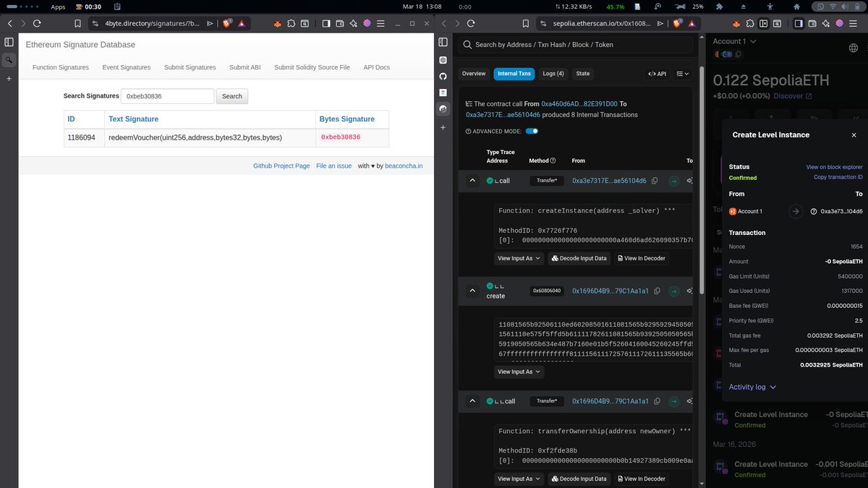Click Decode Input Data under createInstance
This screenshot has height=488, width=868.
tap(581, 258)
